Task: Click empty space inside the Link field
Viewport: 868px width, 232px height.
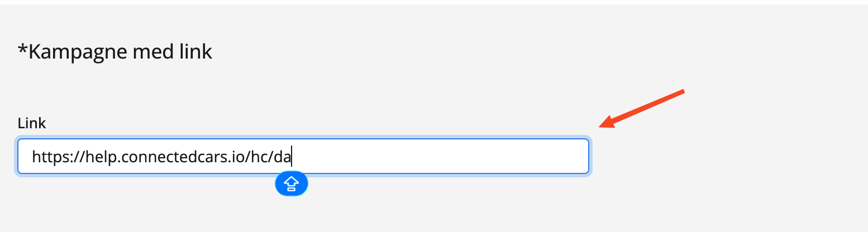Action: (x=447, y=157)
